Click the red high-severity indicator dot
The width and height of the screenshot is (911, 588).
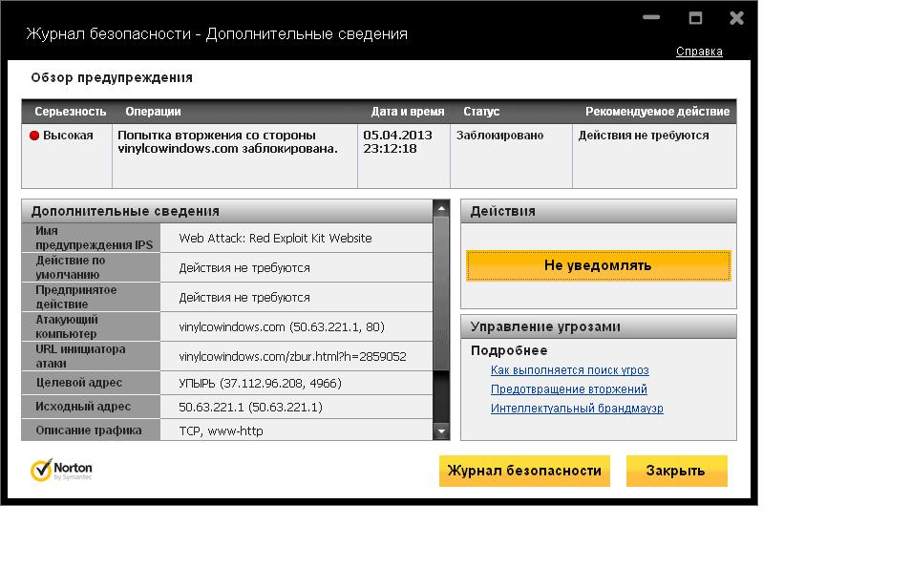coord(34,136)
